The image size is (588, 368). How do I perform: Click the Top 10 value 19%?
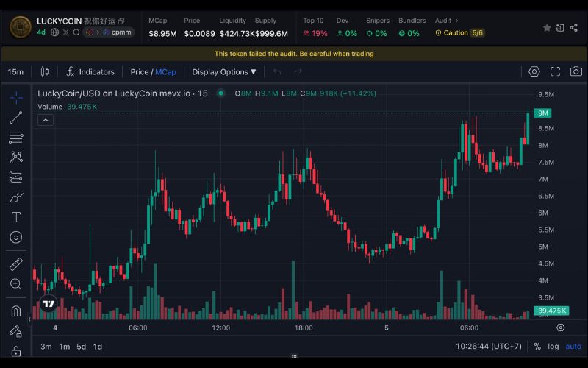click(315, 33)
